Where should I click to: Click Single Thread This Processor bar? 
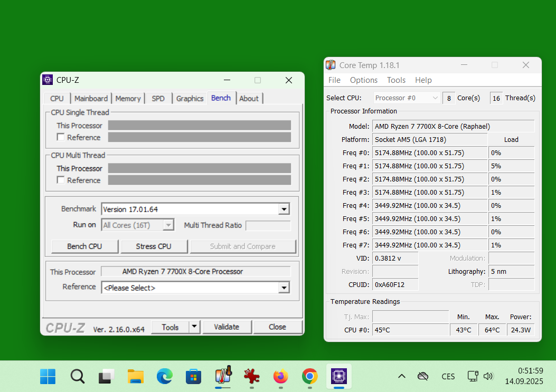[200, 125]
